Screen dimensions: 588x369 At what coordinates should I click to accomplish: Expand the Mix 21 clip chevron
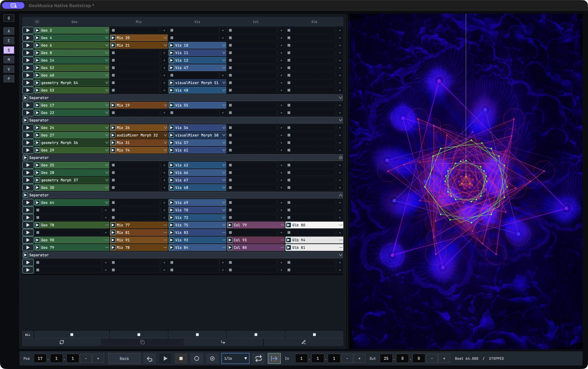[x=165, y=45]
